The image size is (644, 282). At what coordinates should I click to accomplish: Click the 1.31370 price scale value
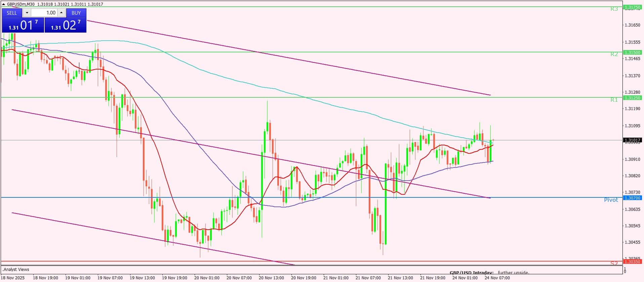click(x=632, y=76)
